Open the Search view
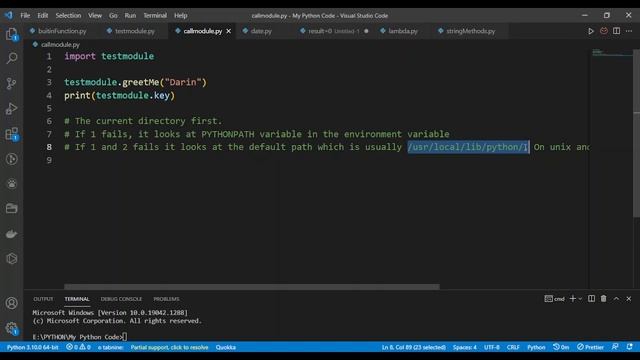Image resolution: width=640 pixels, height=360 pixels. (11, 58)
